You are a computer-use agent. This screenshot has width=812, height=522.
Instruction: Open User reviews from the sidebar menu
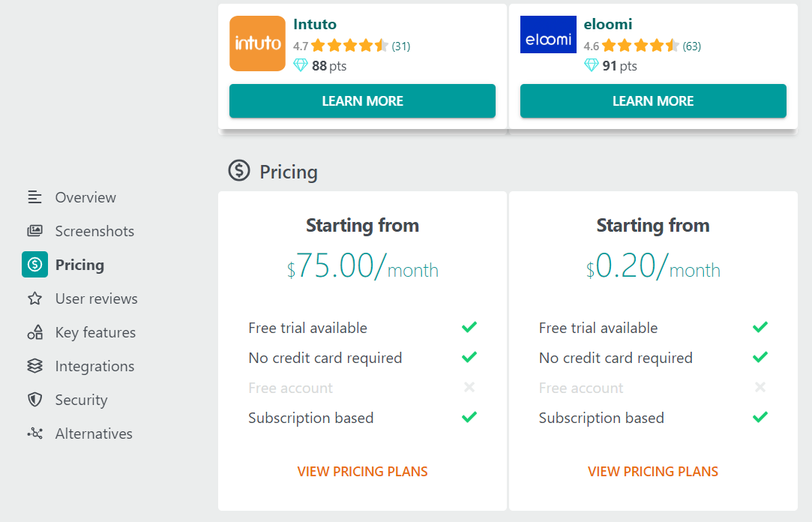[x=96, y=298]
